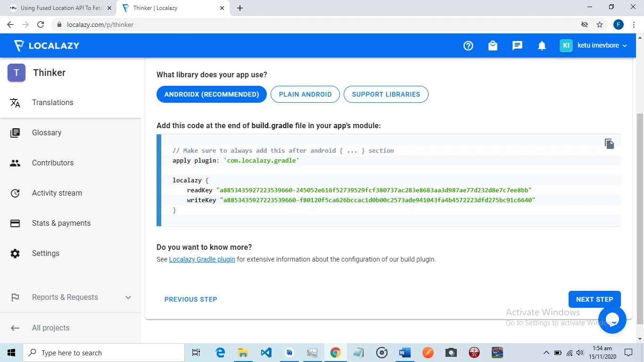Open the help question mark icon
The width and height of the screenshot is (644, 362).
point(468,46)
